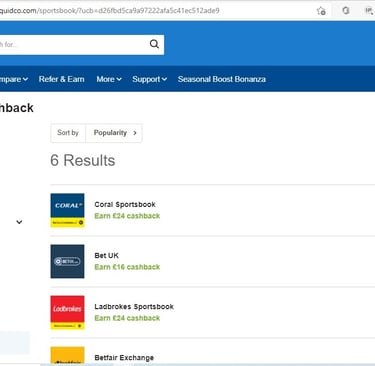Click the 6 Results heading
This screenshot has width=375, height=366.
click(x=83, y=160)
